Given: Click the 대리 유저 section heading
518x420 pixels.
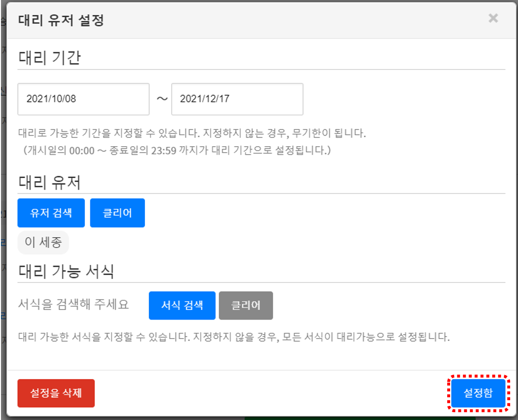Looking at the screenshot, I should pyautogui.click(x=49, y=182).
